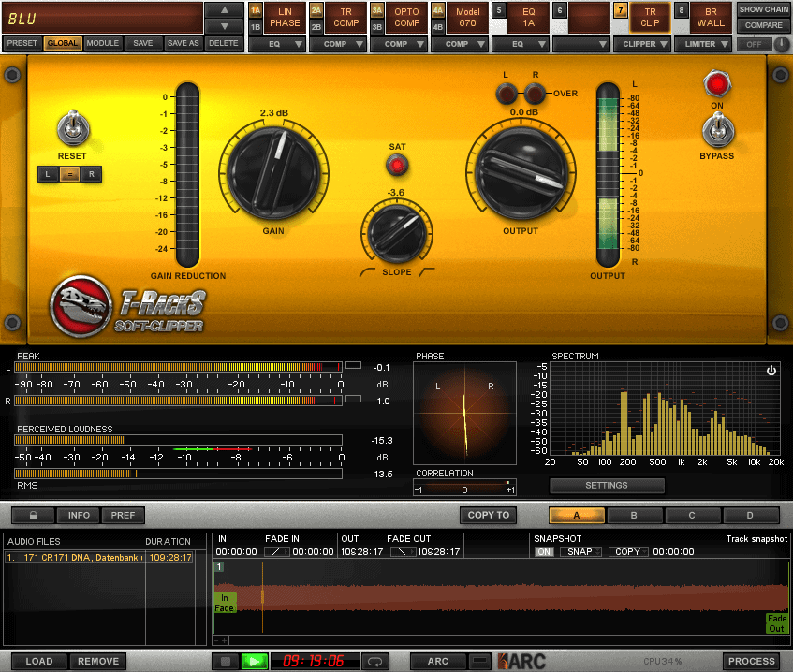The image size is (793, 672).
Task: Select the Model 670 module
Action: tap(467, 17)
